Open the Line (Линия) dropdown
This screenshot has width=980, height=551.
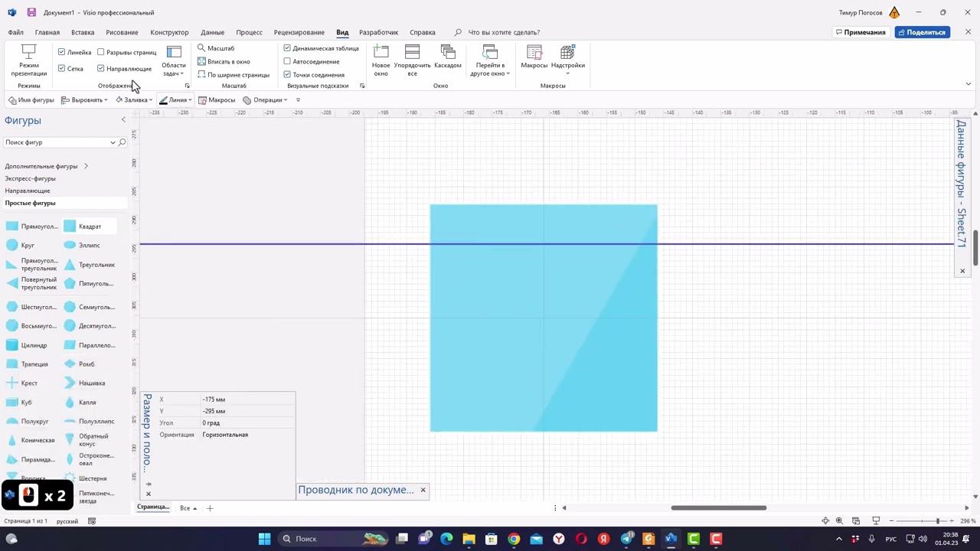pyautogui.click(x=176, y=100)
